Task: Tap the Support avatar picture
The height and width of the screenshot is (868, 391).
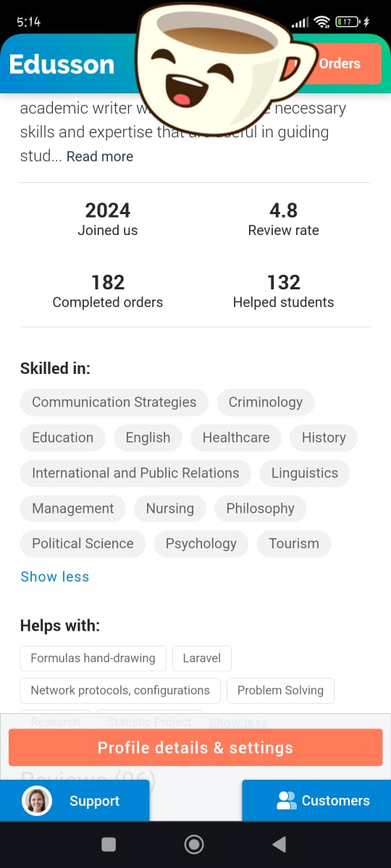Action: (37, 801)
